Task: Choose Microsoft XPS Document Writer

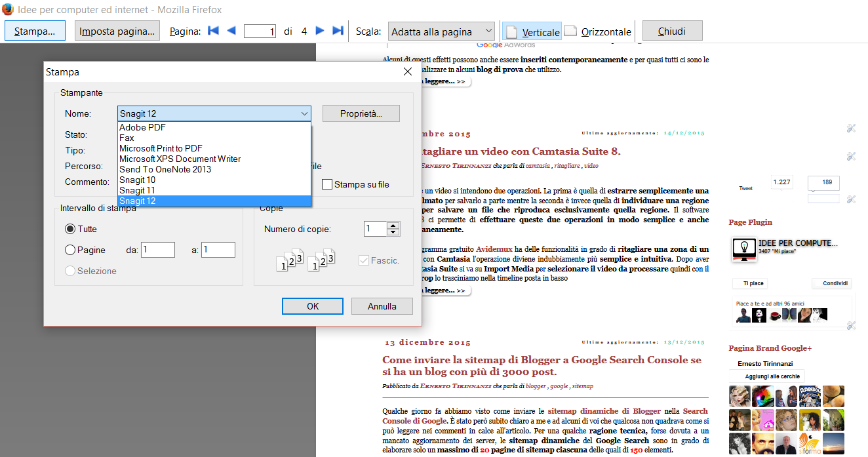Action: coord(214,159)
